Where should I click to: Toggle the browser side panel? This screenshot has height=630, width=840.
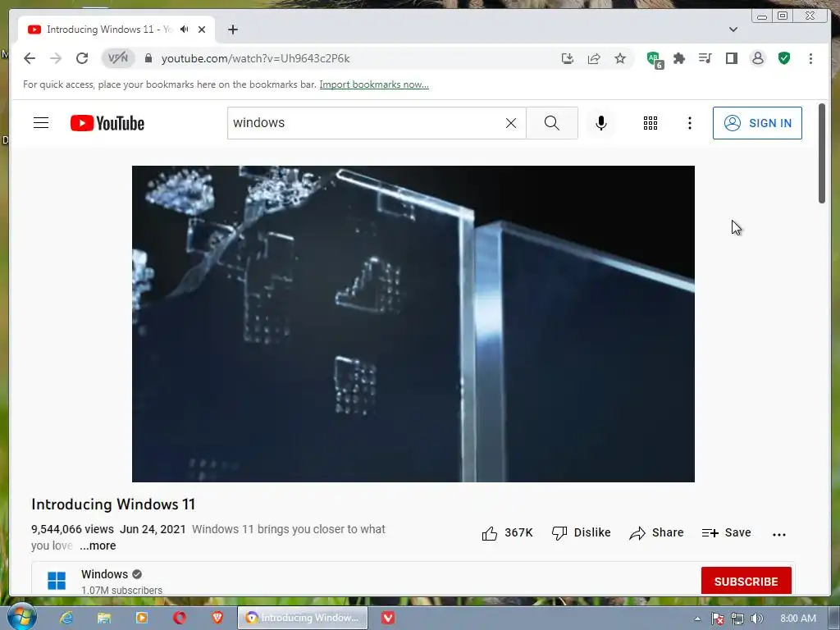[x=731, y=58]
